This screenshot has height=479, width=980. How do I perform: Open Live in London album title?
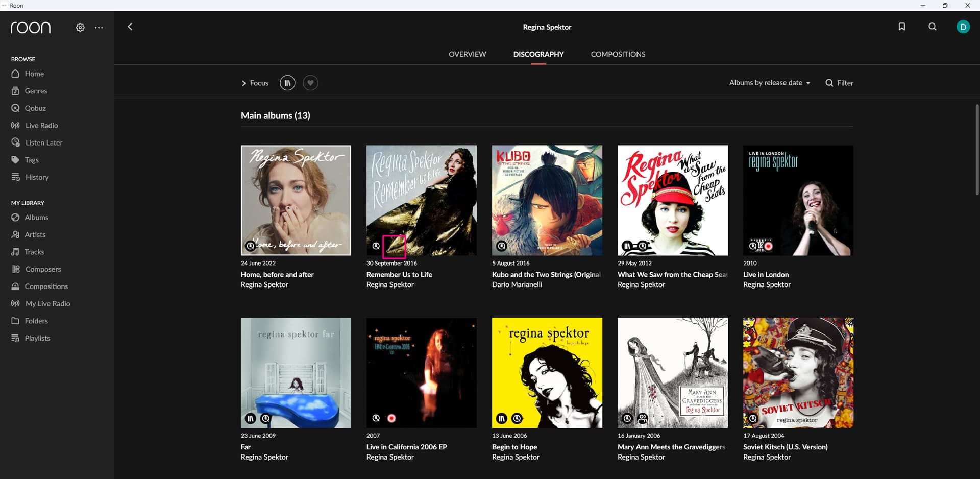(x=766, y=275)
